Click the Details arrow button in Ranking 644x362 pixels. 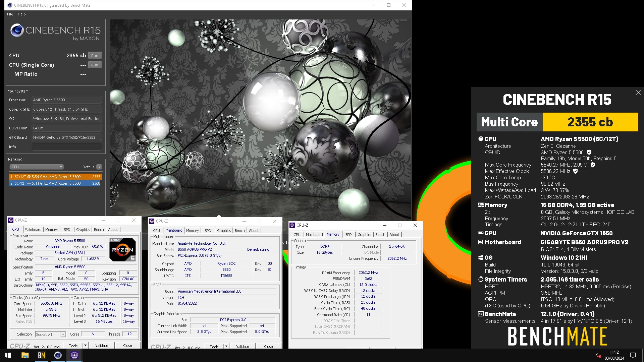(99, 167)
